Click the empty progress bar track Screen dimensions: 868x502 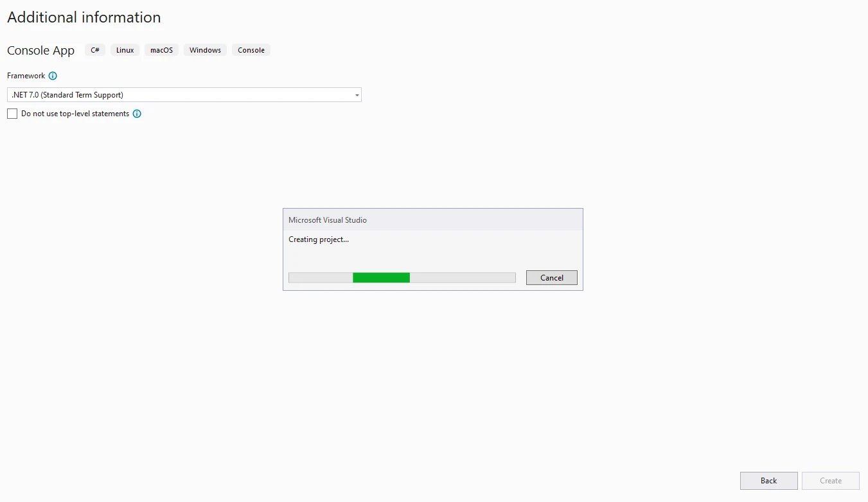coord(463,278)
